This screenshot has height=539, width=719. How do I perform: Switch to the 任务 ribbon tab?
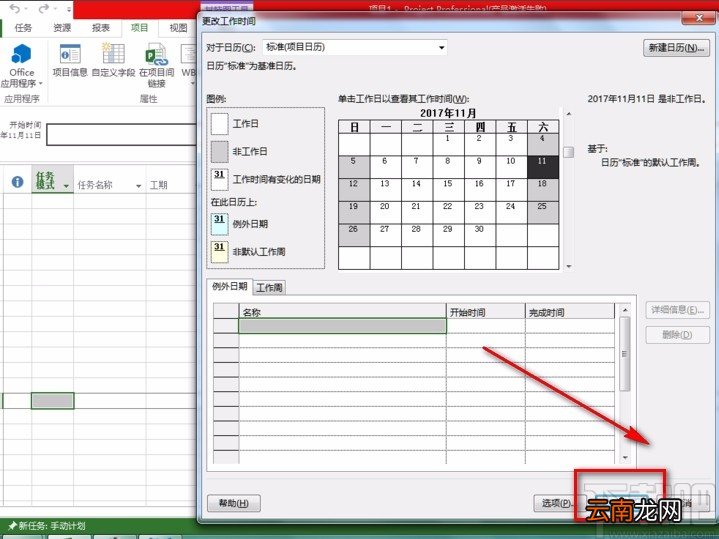[x=23, y=28]
